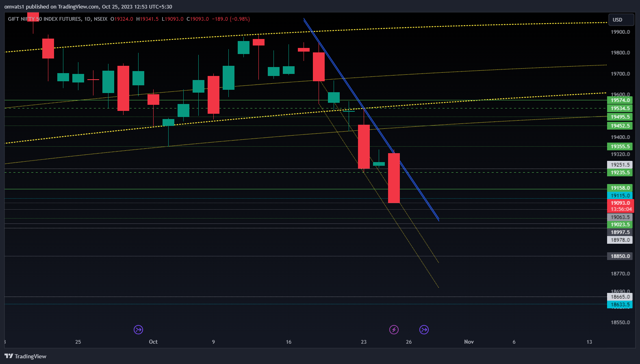Click the 19534.5 price label
The height and width of the screenshot is (364, 640).
[x=620, y=108]
